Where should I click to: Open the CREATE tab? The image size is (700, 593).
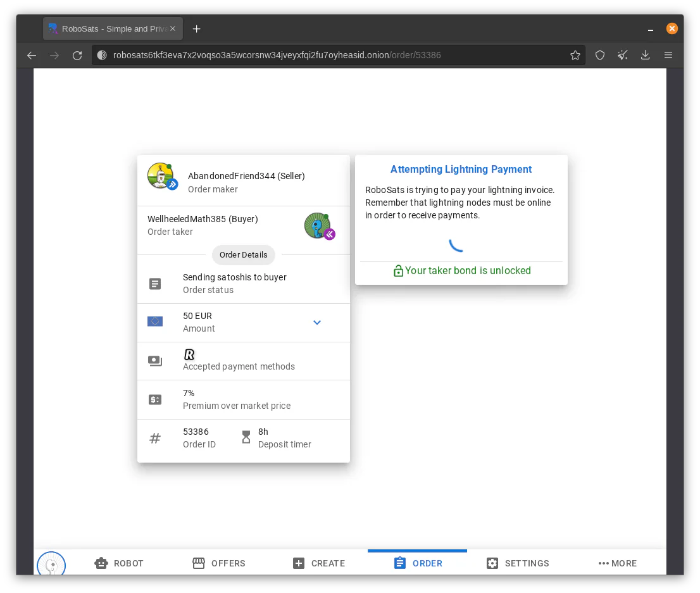[319, 563]
